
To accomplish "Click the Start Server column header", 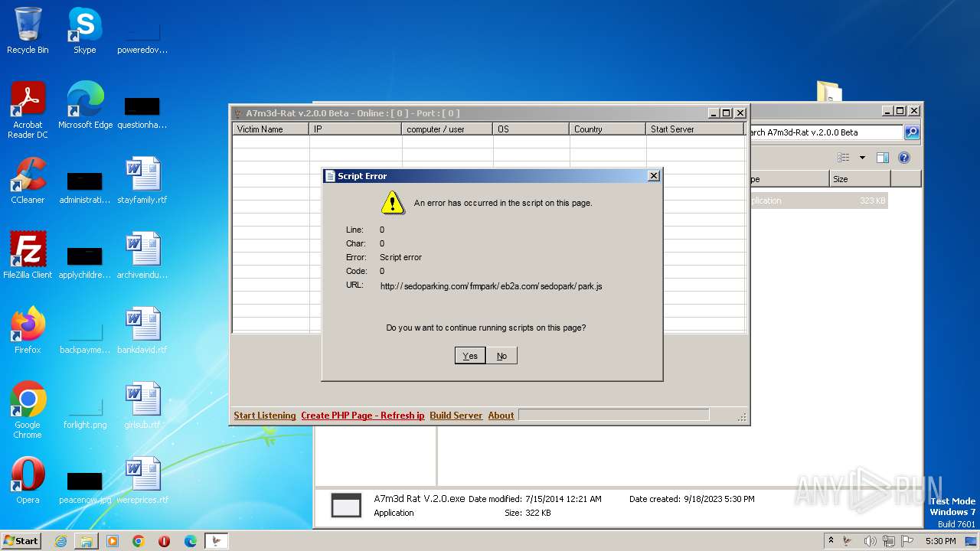I will [x=695, y=129].
